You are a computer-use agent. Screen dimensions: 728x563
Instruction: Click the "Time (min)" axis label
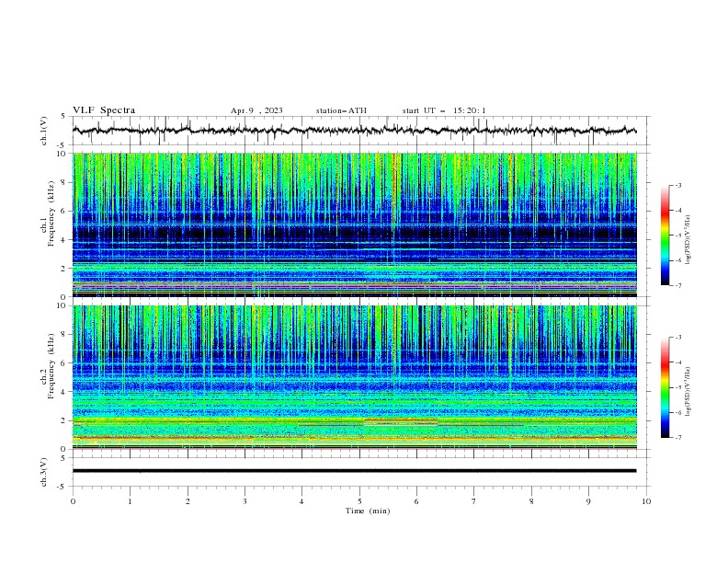click(368, 511)
